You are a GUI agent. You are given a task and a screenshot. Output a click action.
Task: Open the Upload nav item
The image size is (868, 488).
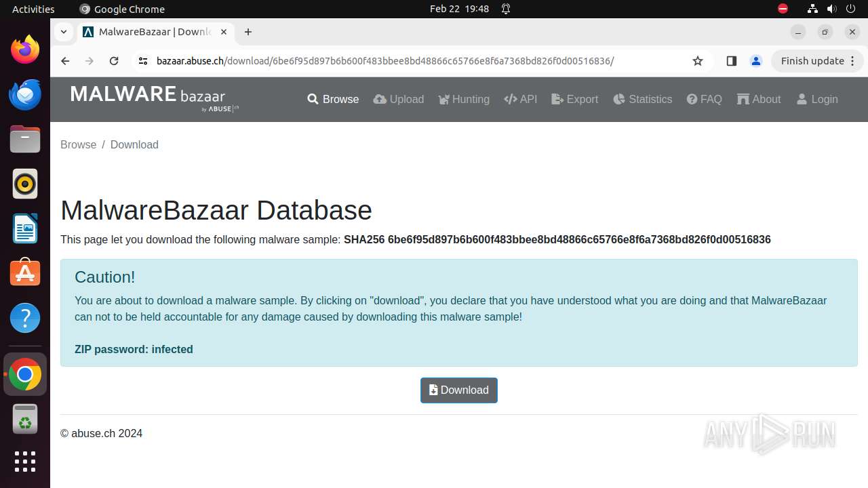click(399, 99)
